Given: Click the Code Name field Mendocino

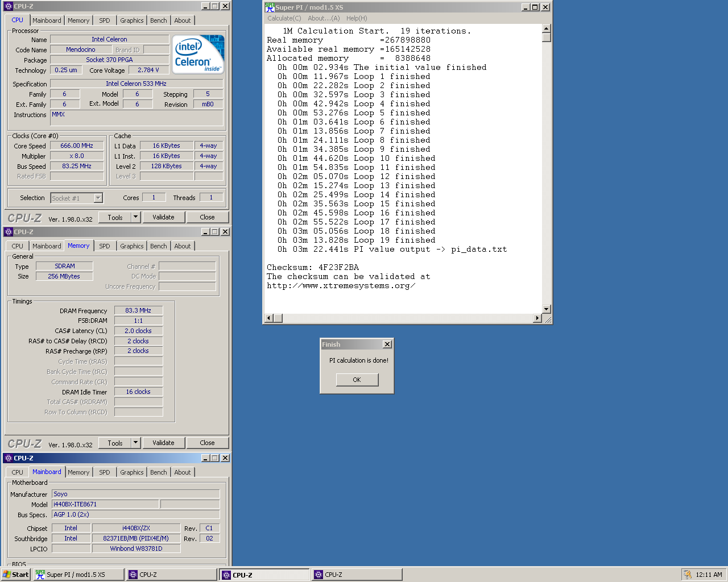Looking at the screenshot, I should click(81, 49).
